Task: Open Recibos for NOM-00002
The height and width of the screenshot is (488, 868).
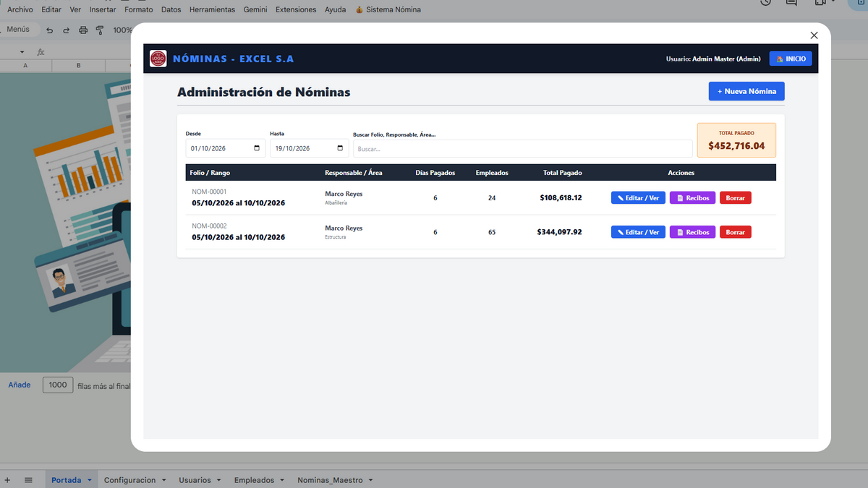Action: pyautogui.click(x=693, y=232)
